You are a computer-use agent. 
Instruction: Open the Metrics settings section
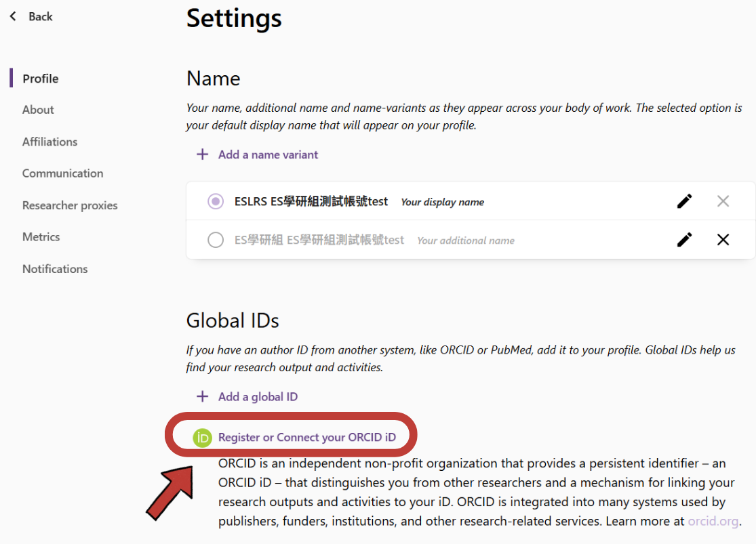pos(41,237)
